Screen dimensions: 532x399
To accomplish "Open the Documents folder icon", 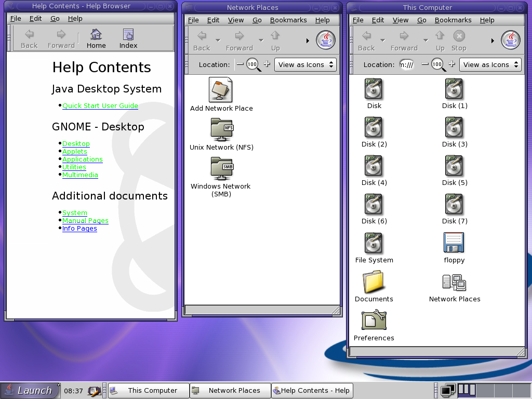I will (374, 282).
